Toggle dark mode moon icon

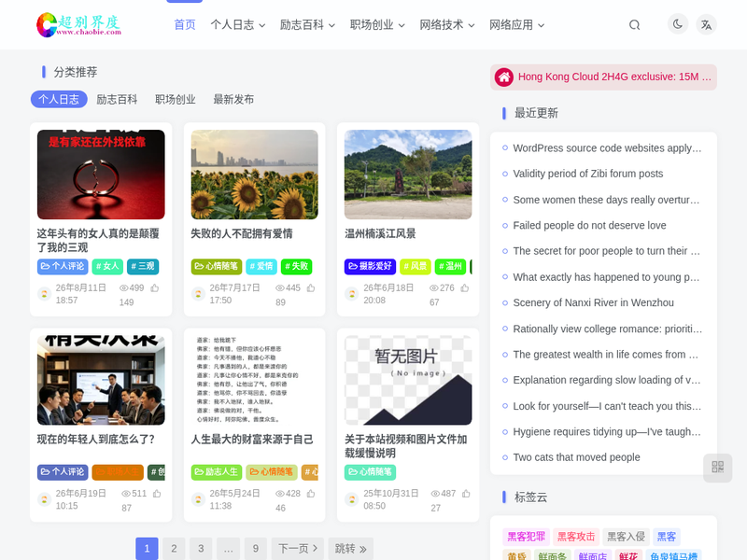click(x=678, y=24)
